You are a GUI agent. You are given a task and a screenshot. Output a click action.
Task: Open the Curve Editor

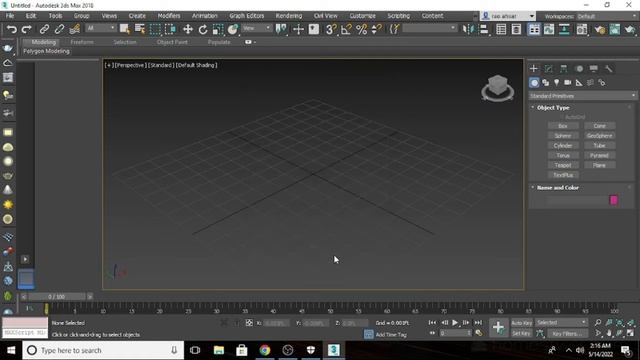point(549,29)
